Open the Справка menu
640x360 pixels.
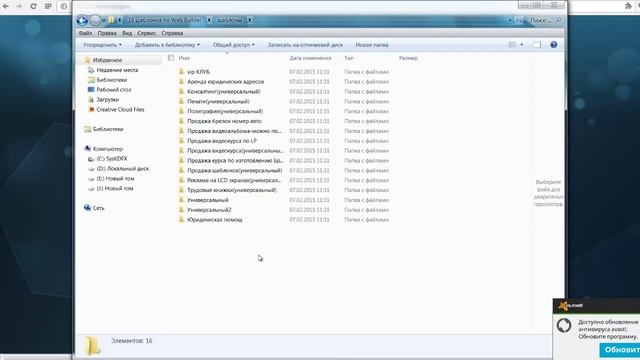(172, 33)
